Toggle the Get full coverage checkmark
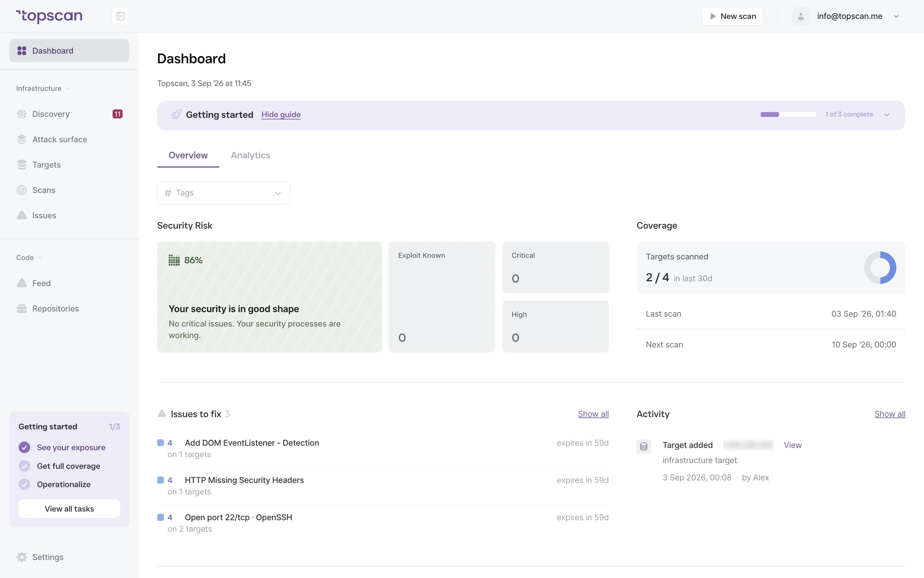 24,466
